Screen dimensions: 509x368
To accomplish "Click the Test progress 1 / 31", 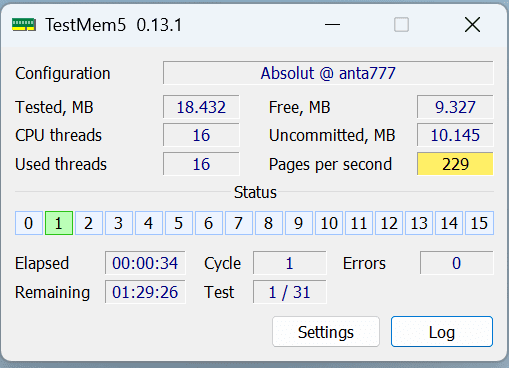I will pyautogui.click(x=289, y=292).
